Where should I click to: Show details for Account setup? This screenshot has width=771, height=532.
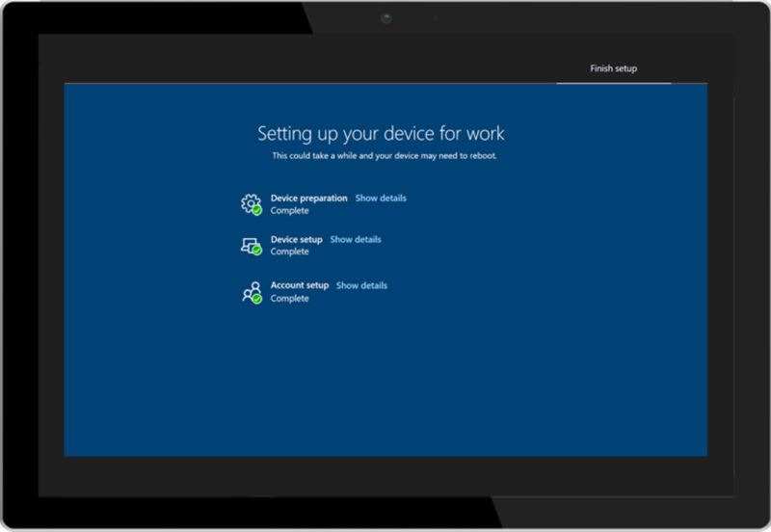click(x=361, y=285)
